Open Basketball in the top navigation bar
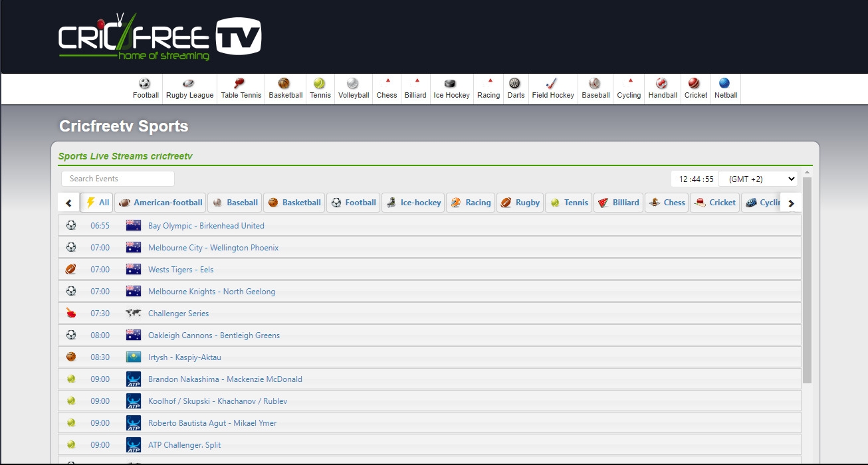The width and height of the screenshot is (868, 465). click(x=285, y=89)
